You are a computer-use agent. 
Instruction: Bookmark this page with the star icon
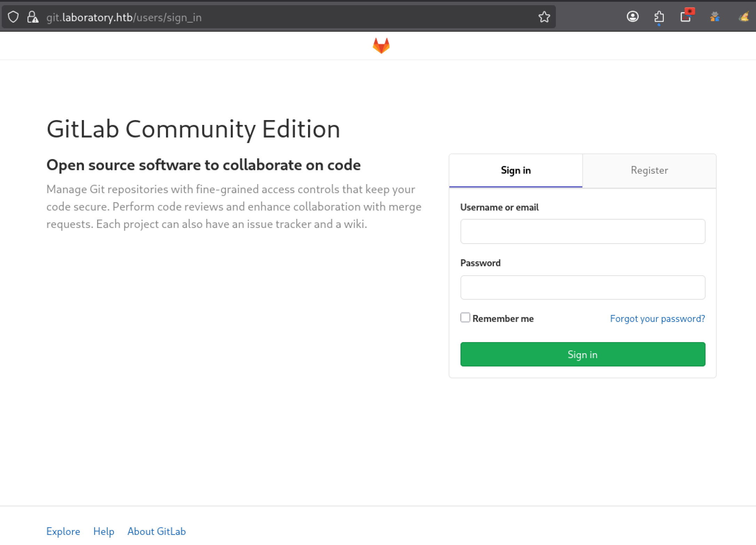(544, 17)
